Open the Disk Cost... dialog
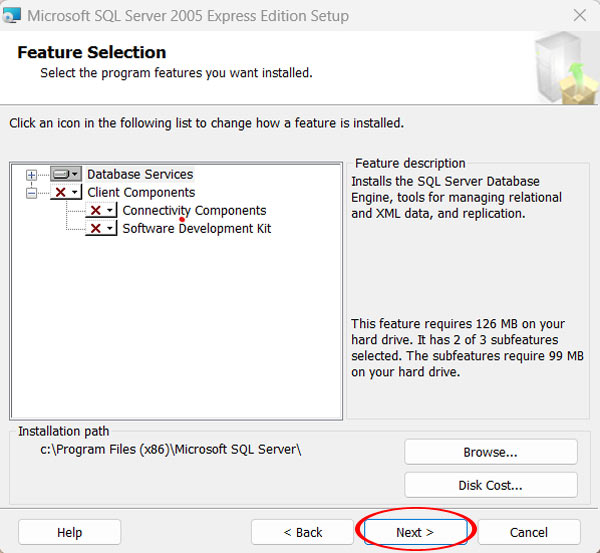 click(x=490, y=485)
